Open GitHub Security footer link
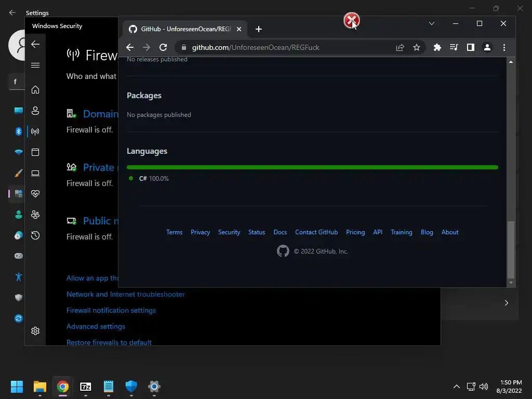The width and height of the screenshot is (532, 399). click(x=229, y=232)
